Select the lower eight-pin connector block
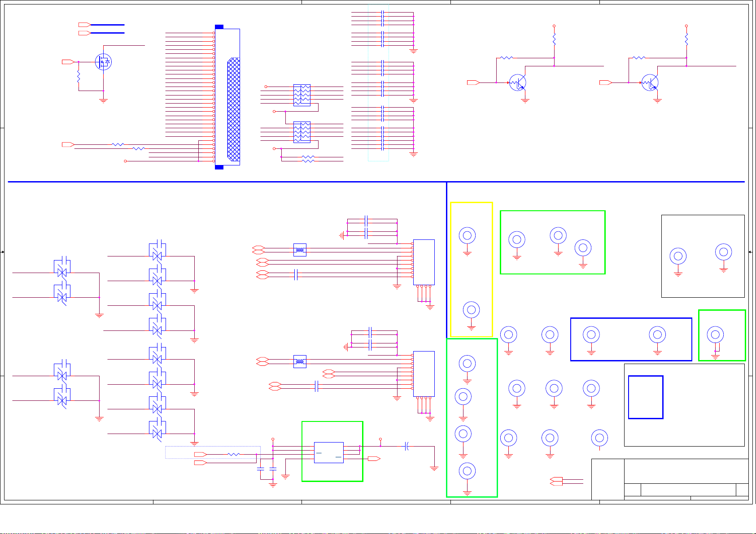The width and height of the screenshot is (756, 534). coord(424,374)
